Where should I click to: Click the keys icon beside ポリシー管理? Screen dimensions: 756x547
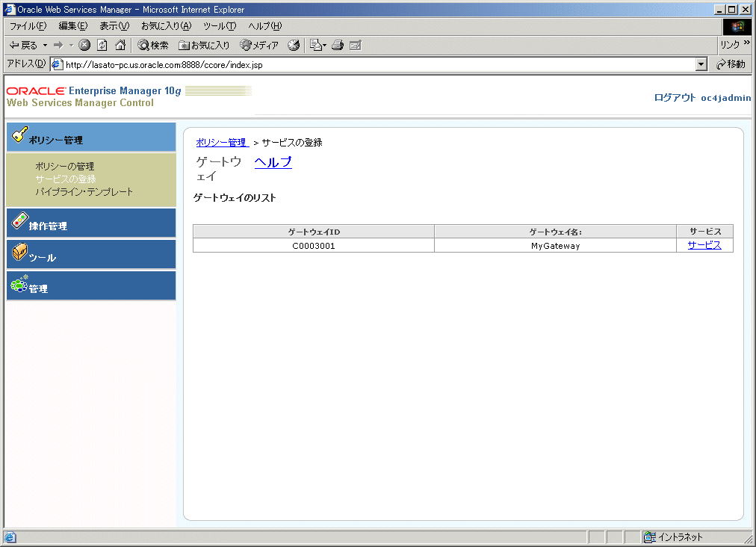19,135
